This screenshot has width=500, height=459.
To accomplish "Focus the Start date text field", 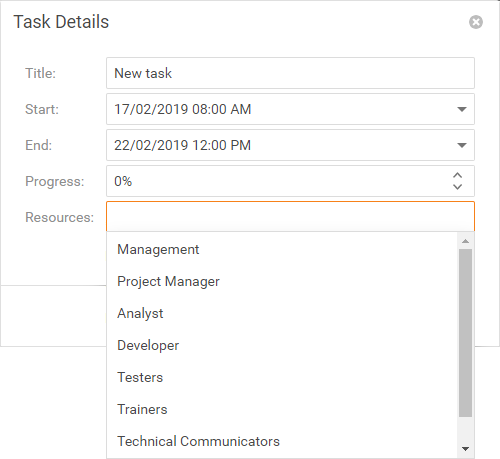I will [278, 109].
